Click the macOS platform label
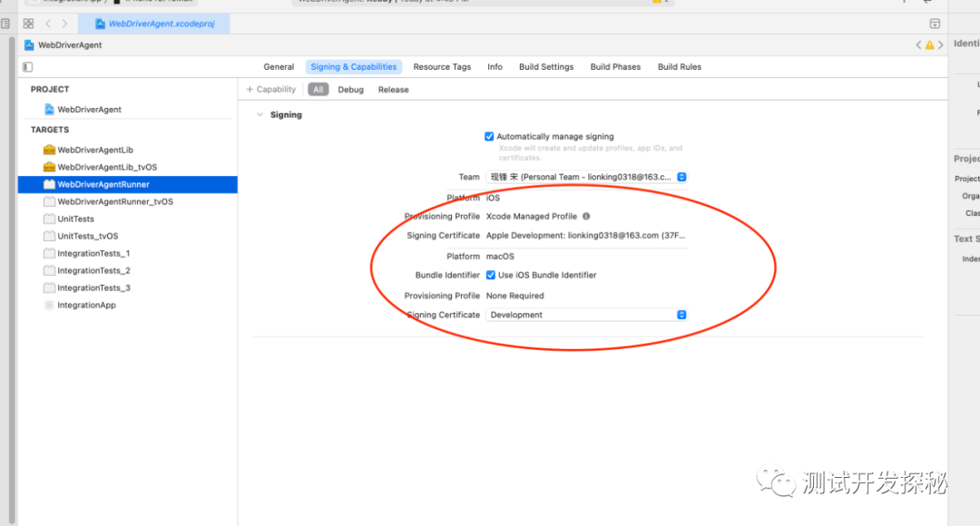Screen dimensions: 980x526 (500, 256)
